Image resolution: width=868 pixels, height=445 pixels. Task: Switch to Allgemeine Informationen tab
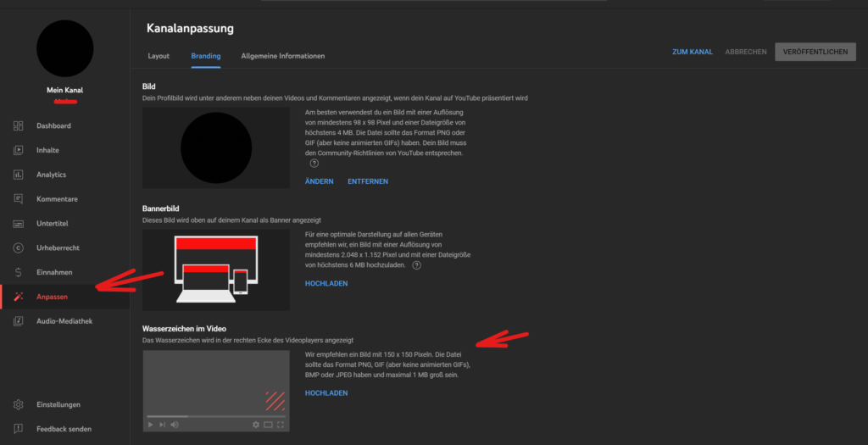pos(282,56)
